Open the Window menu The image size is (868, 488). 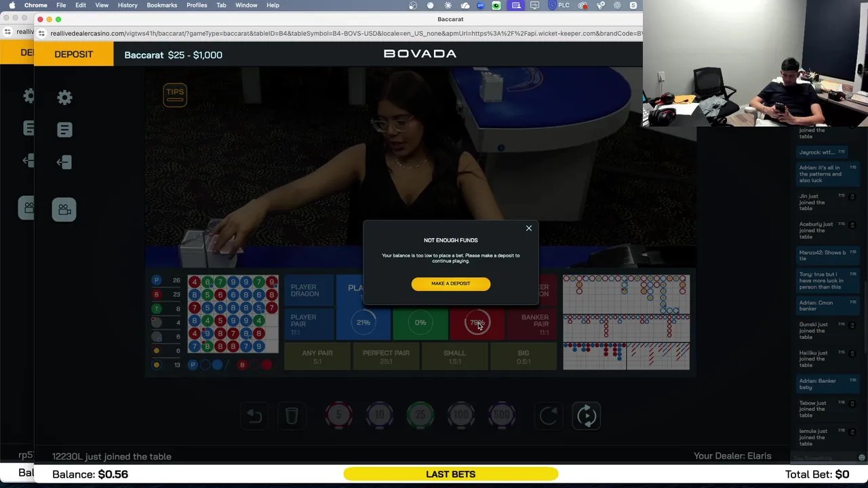[246, 5]
